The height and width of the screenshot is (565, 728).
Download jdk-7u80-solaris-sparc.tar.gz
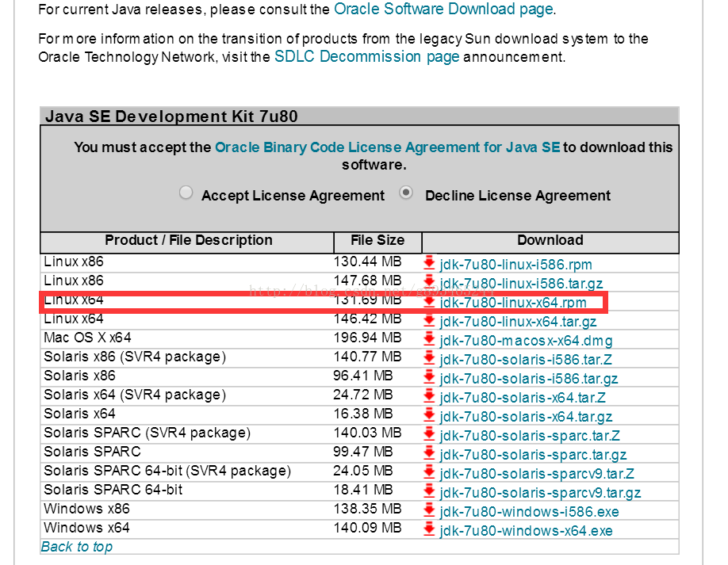533,455
